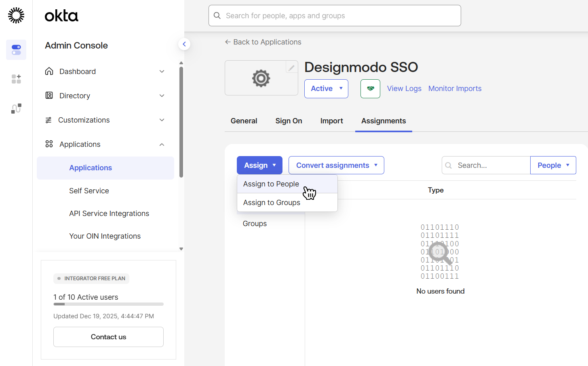Click the Designmodo SSO gear logo

coord(261,78)
